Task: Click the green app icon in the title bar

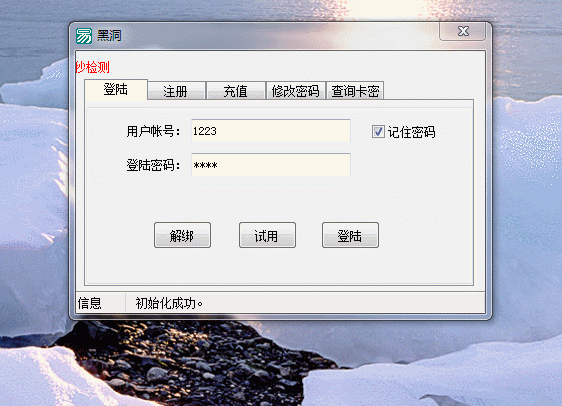Action: pos(84,36)
